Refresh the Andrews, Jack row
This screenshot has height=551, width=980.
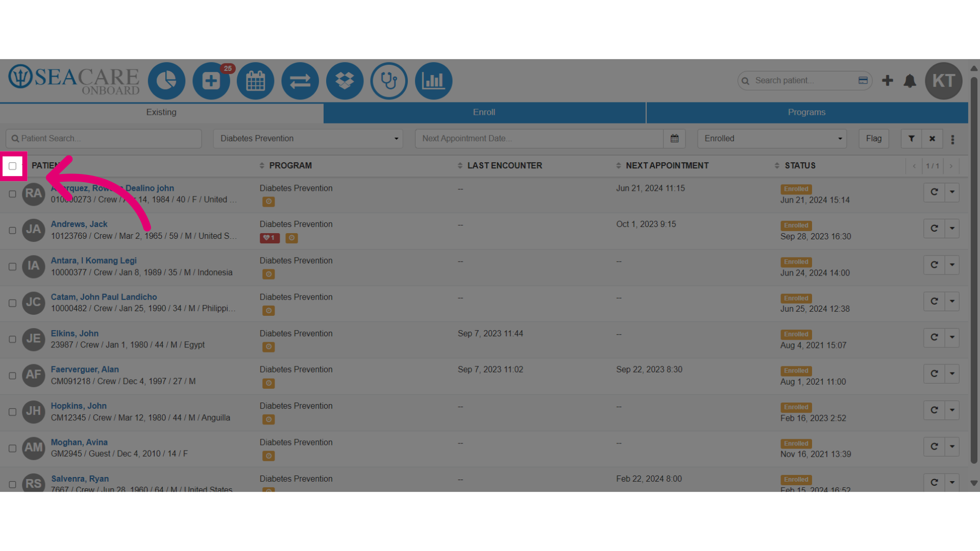[934, 229]
